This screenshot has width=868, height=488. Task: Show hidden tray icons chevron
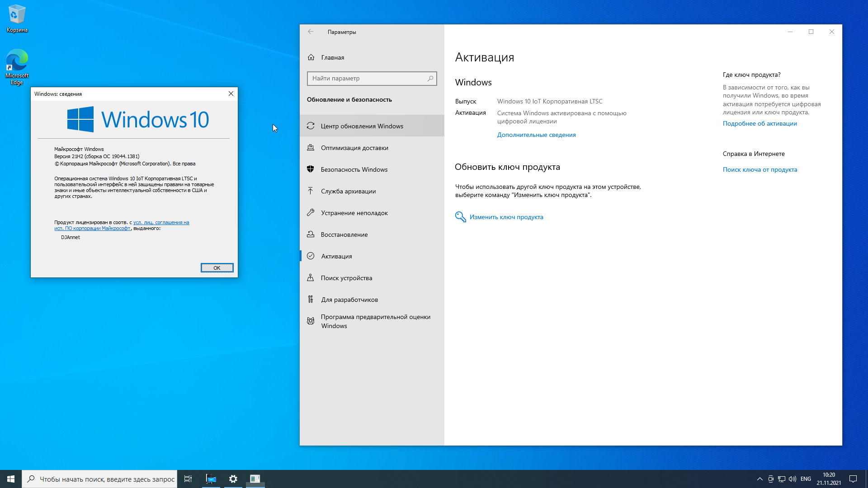pos(759,479)
